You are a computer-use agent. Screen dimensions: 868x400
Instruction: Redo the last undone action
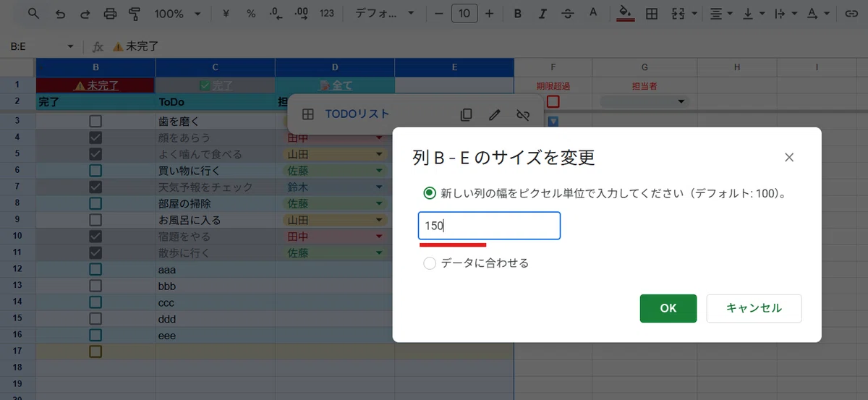[85, 13]
